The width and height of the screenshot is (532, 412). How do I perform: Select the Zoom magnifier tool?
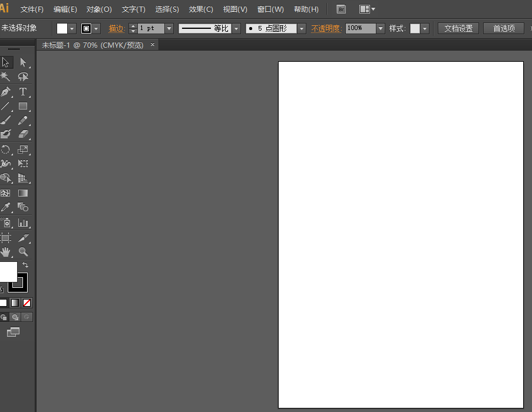pyautogui.click(x=23, y=252)
